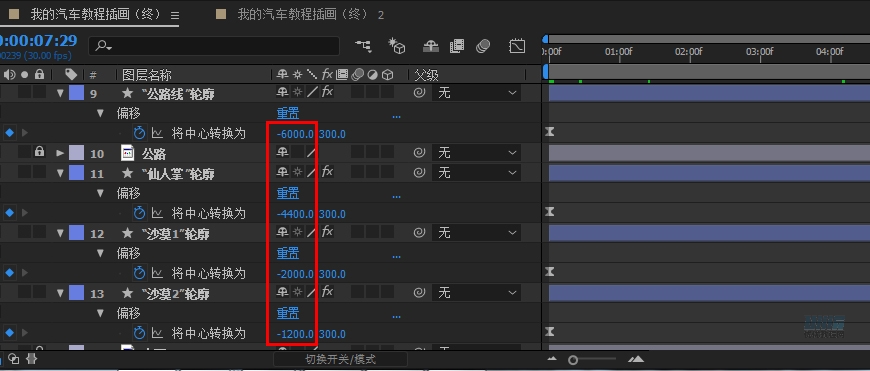Click 重置 under “仙人掌”轮廓 偏移
The height and width of the screenshot is (371, 870).
[x=288, y=193]
